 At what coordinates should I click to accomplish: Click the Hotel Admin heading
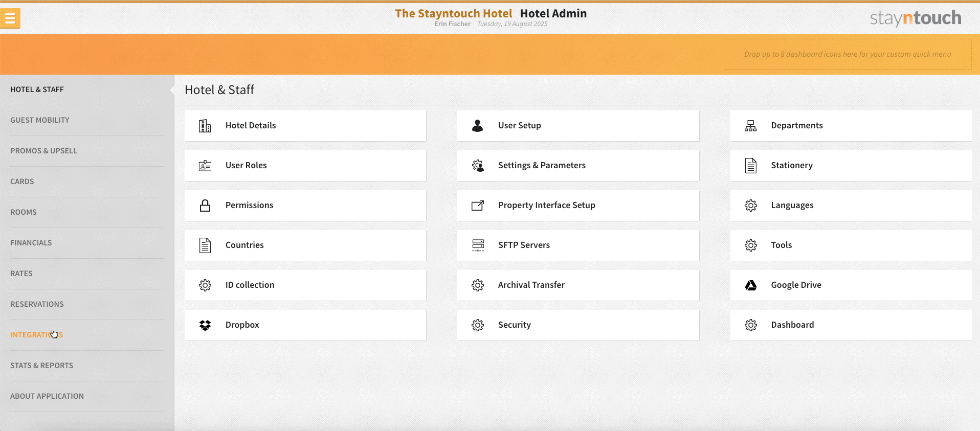(553, 14)
